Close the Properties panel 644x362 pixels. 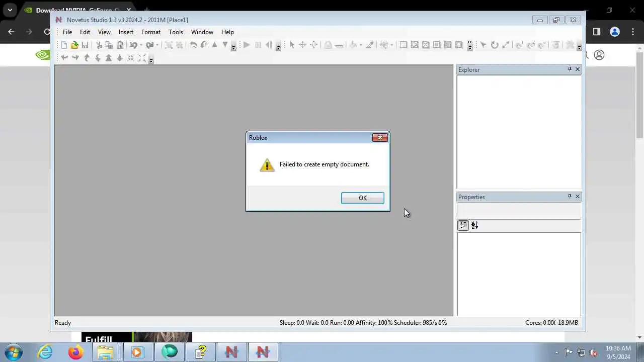pyautogui.click(x=578, y=197)
